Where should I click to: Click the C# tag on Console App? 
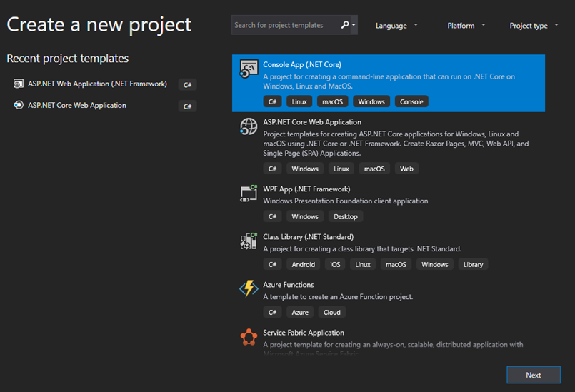272,101
